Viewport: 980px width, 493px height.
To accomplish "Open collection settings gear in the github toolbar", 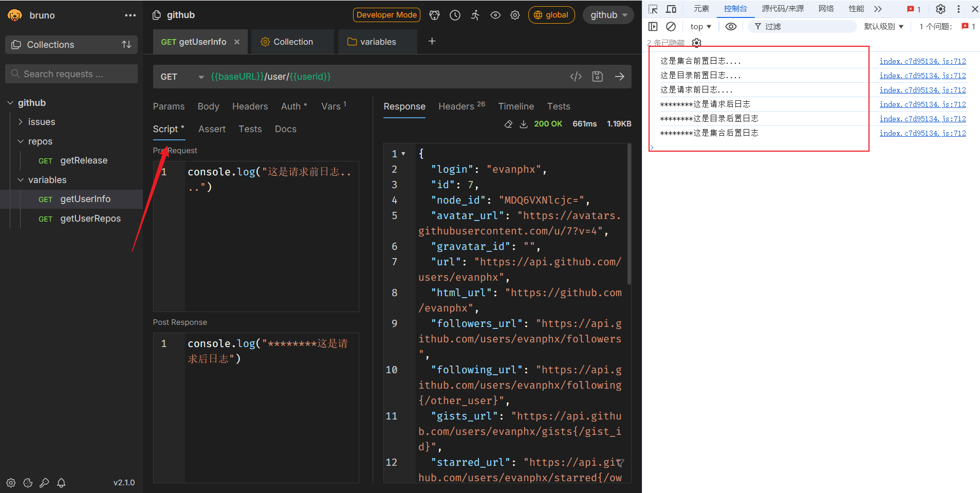I will (x=515, y=15).
